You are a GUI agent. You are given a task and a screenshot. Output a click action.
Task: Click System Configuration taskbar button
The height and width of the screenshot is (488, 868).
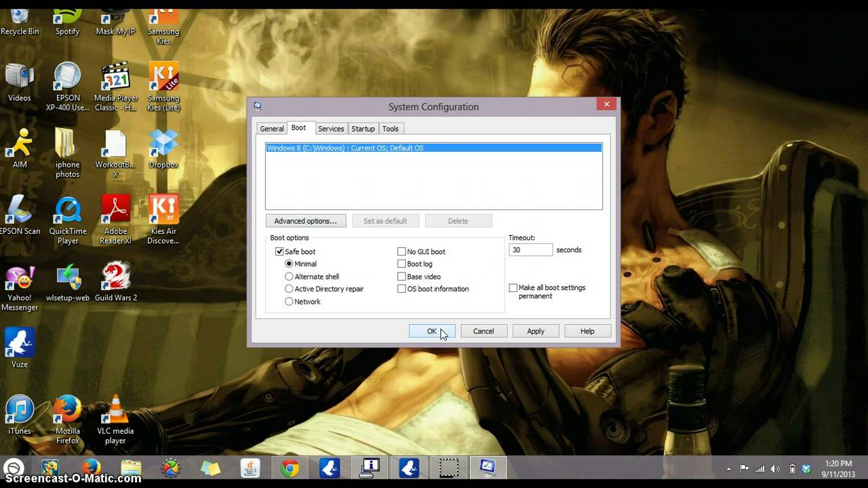point(488,468)
